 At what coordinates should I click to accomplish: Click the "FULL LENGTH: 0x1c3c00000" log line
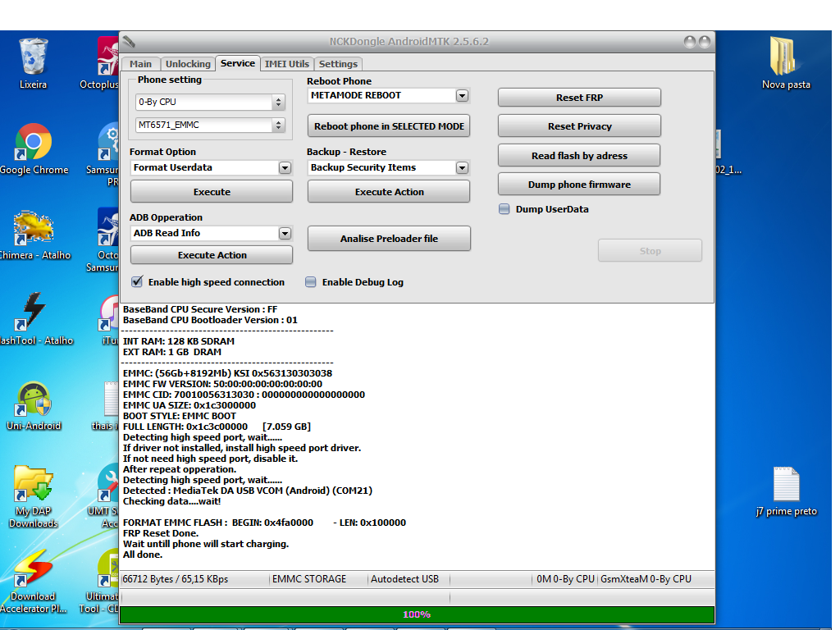(x=217, y=427)
